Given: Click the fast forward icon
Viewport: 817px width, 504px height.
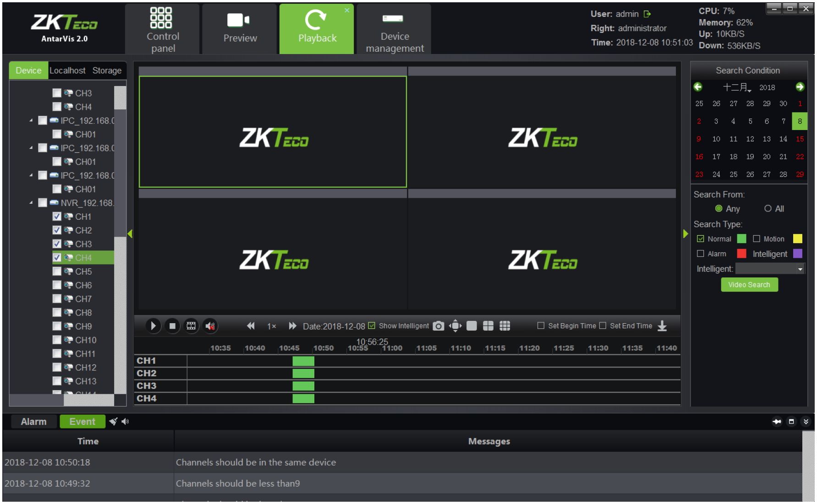Looking at the screenshot, I should click(292, 326).
